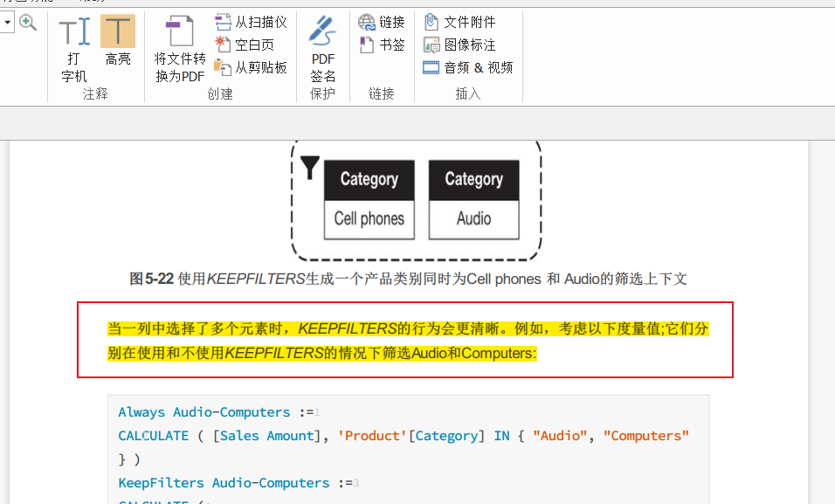Click the "Computers" string in the code
The image size is (835, 504).
point(646,436)
